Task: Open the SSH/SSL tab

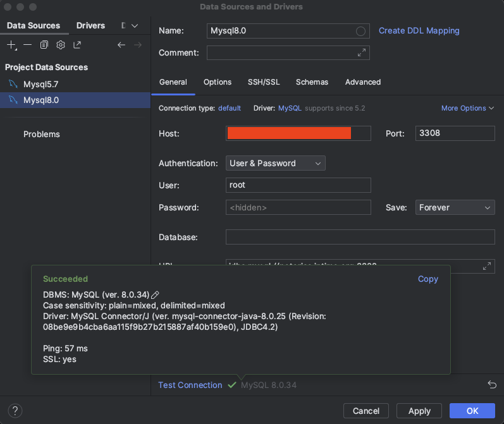Action: pos(264,82)
